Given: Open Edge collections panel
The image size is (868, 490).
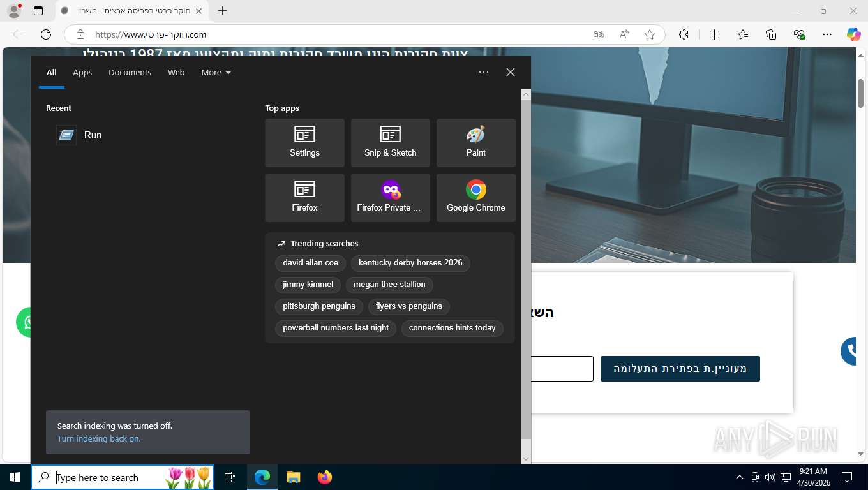Looking at the screenshot, I should (771, 34).
